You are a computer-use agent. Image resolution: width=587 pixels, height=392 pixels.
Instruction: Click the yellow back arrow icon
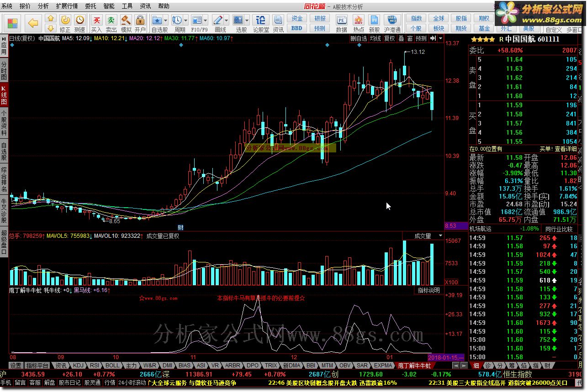[33, 23]
